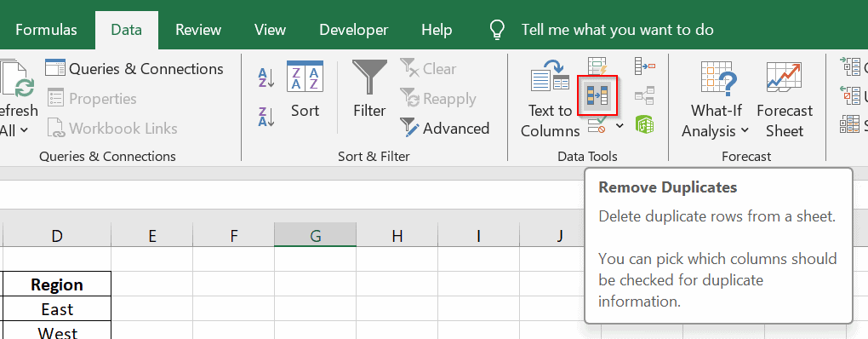Click the Consolidate icon
Viewport: 868px width, 339px height.
coord(645,66)
